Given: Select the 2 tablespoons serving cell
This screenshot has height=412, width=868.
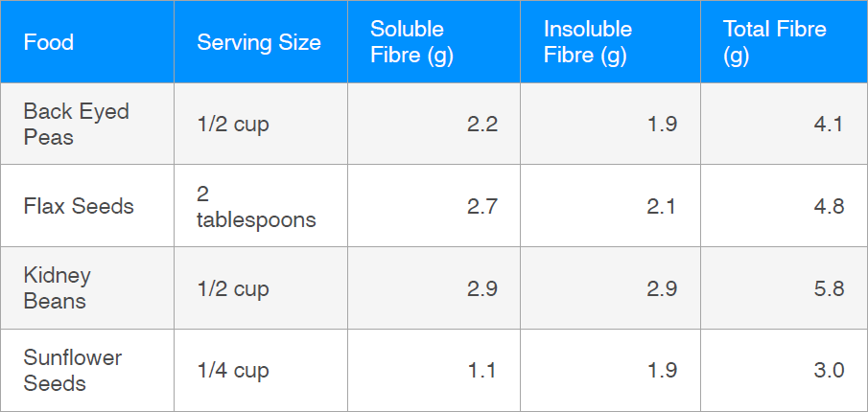Looking at the screenshot, I should [x=261, y=206].
